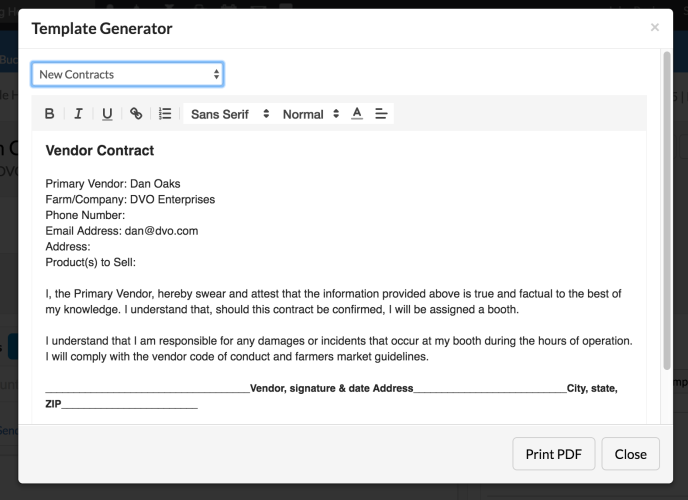Screen dimensions: 688x500
Task: Click the Vendor, signature & date line
Action: point(331,389)
